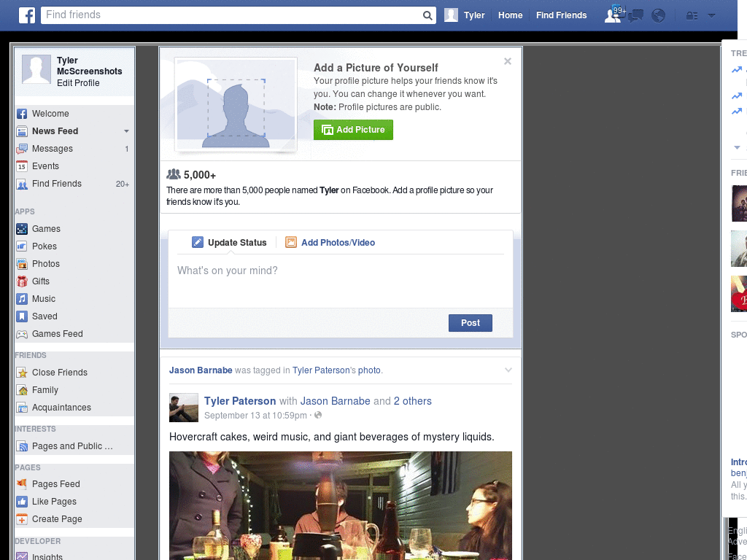Click the Saved bookmark icon
Viewport: 747px width, 560px height.
click(x=22, y=316)
